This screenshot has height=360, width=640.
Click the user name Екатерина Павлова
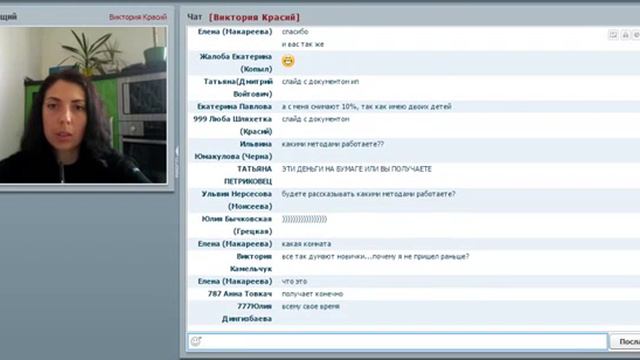pos(234,107)
